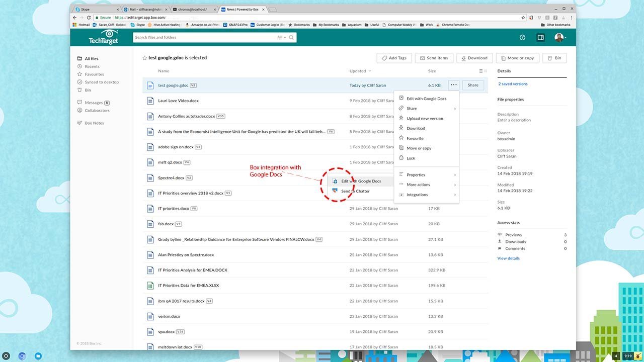The image size is (644, 362).
Task: Click the search magnifier icon
Action: click(x=291, y=38)
